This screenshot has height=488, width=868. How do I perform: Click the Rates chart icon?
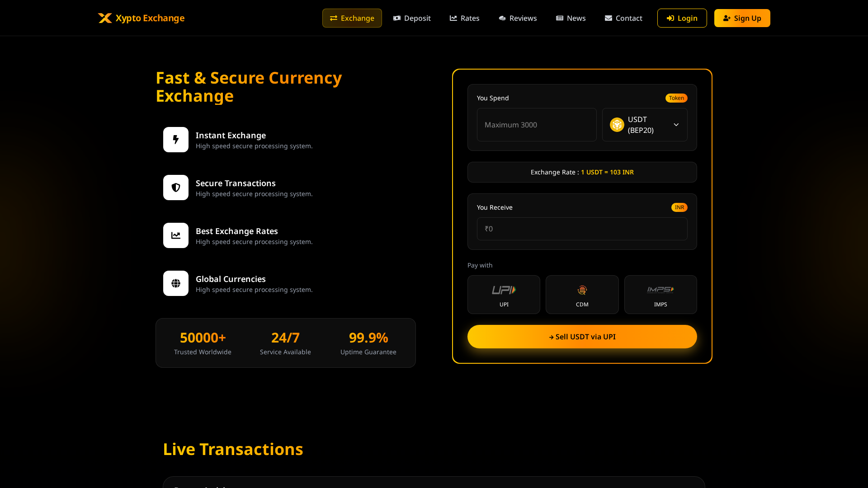coord(453,18)
